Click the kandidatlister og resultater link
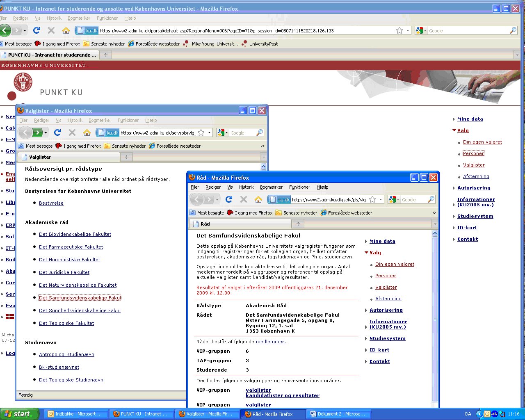The height and width of the screenshot is (420, 525). click(x=282, y=395)
